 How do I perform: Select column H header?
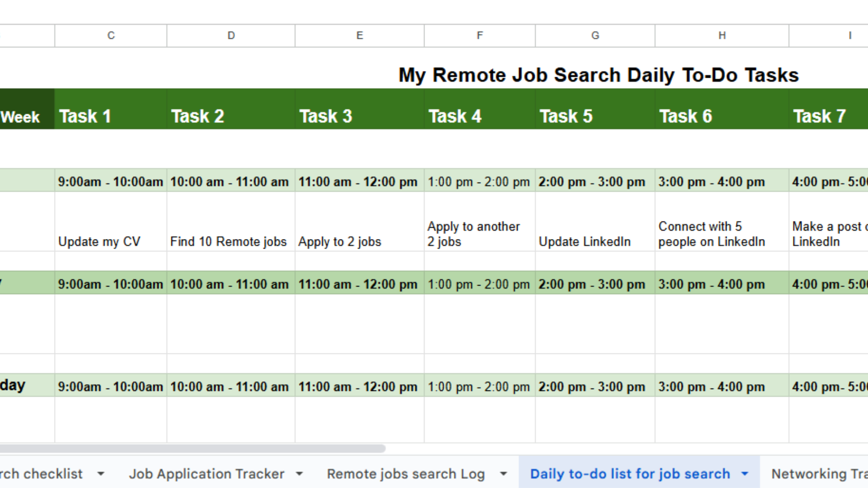(x=722, y=36)
